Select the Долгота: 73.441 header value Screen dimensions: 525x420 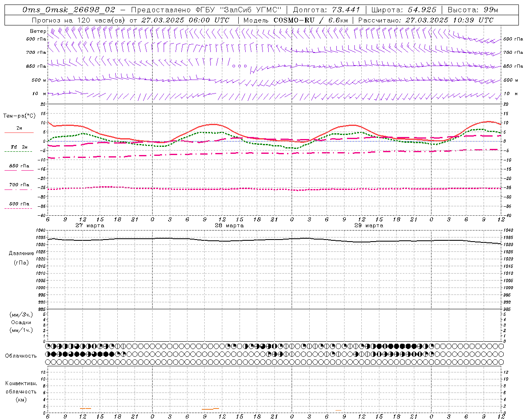[326, 9]
